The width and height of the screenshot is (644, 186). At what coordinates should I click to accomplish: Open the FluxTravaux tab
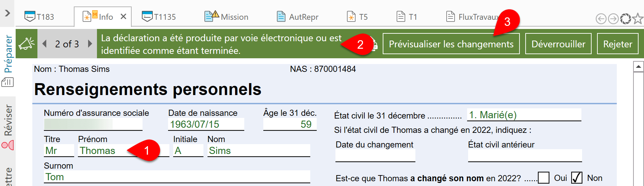click(473, 17)
